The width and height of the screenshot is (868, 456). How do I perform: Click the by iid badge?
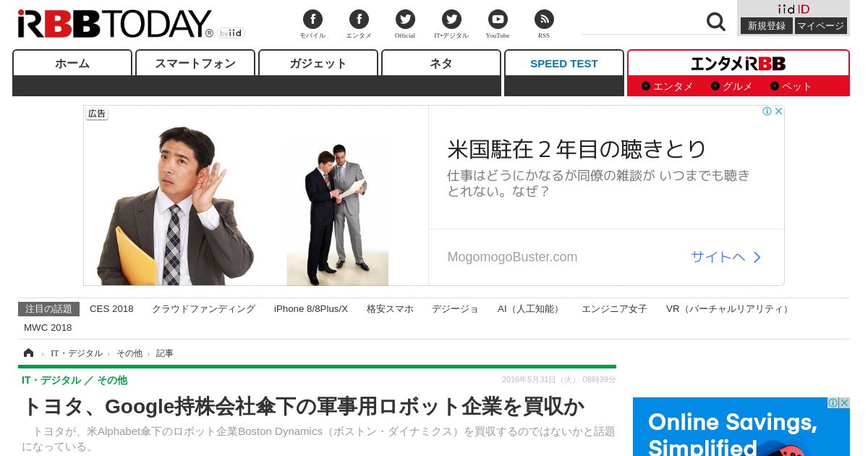[231, 33]
